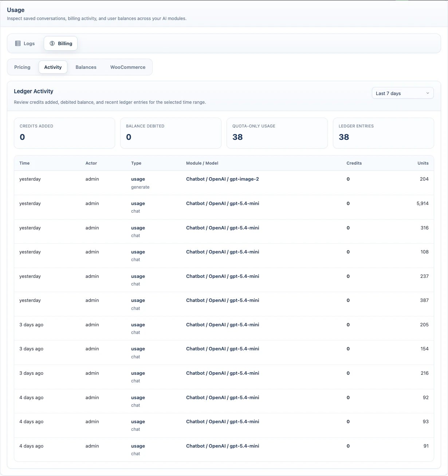
Task: Click the table icon on the Logs tab
Action: [x=17, y=43]
